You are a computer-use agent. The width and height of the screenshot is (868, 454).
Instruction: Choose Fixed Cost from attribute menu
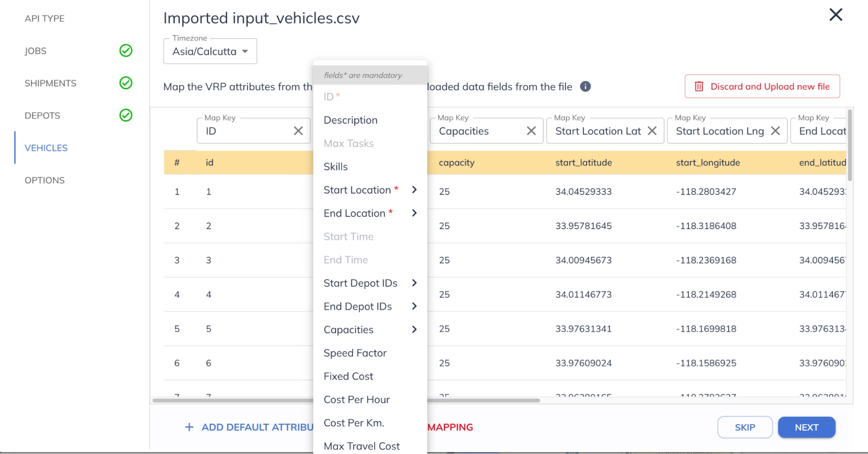click(x=370, y=376)
